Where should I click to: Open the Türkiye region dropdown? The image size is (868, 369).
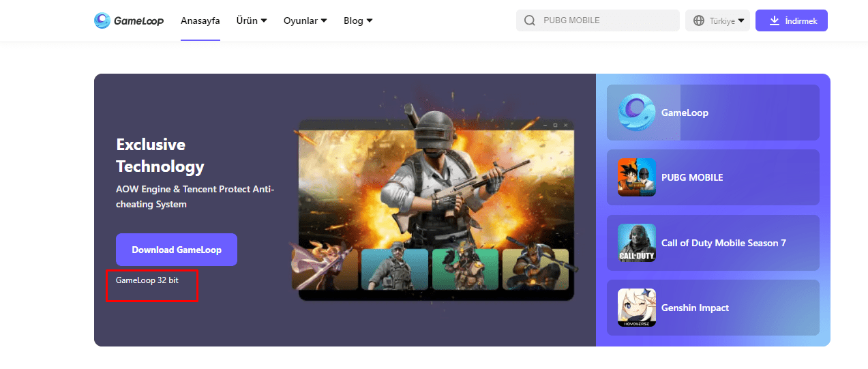tap(717, 20)
